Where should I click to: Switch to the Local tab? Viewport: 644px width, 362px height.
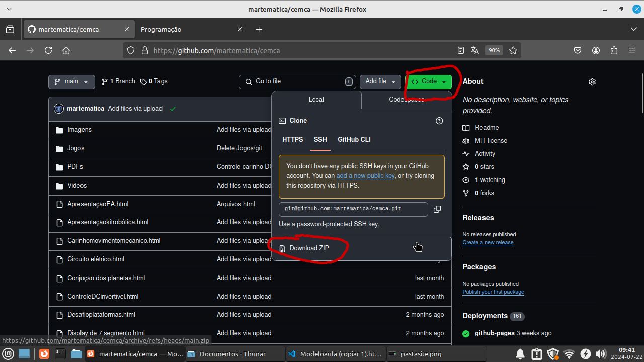point(316,100)
